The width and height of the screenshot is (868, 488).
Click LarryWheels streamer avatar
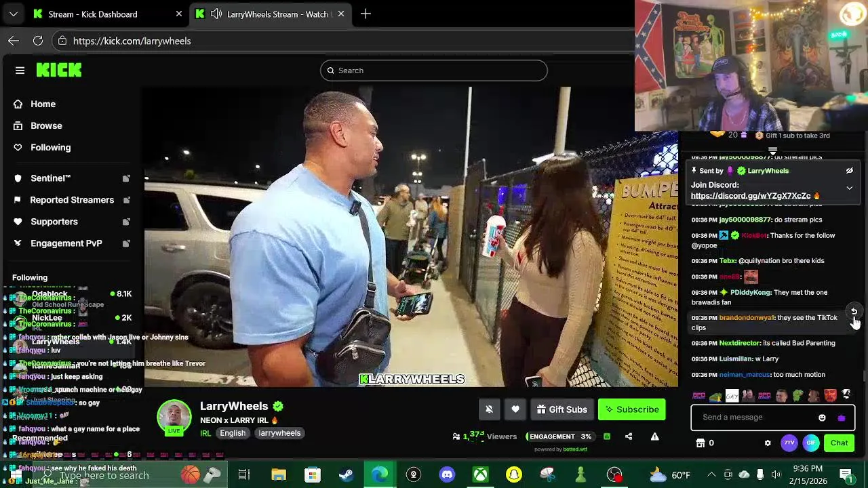pos(174,417)
